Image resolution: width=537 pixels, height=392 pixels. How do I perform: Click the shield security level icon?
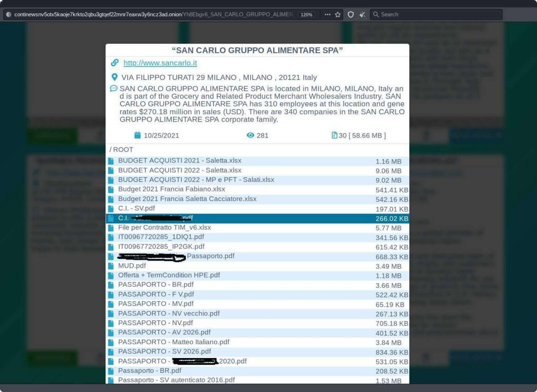tap(351, 14)
